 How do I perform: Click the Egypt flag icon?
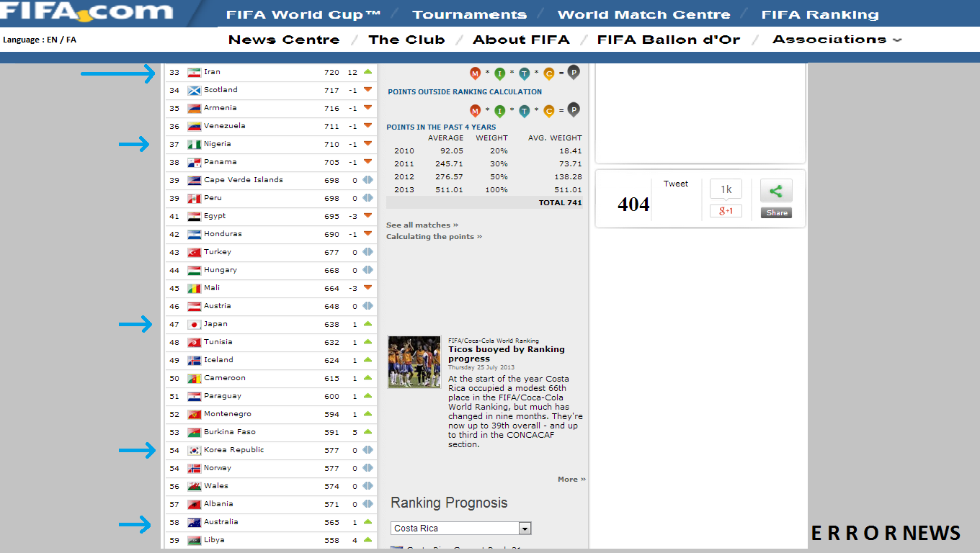tap(194, 217)
